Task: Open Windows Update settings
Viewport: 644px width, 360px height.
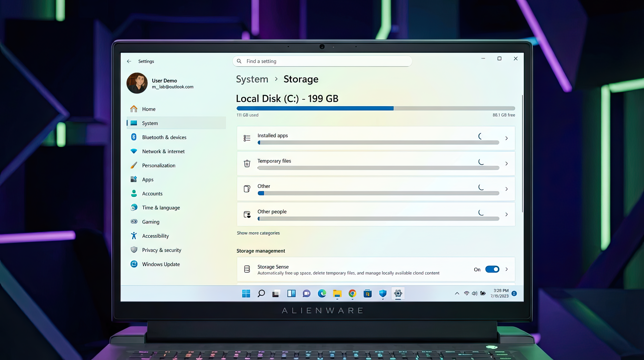Action: (x=161, y=264)
